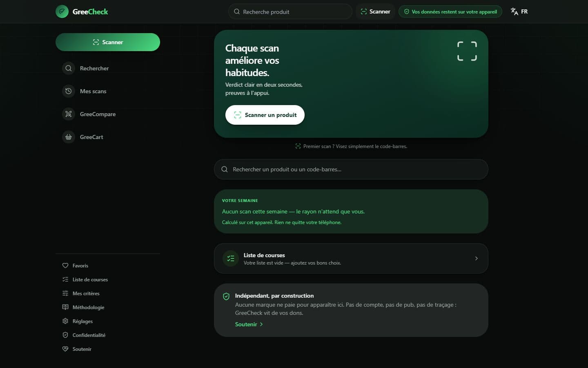
Task: Click the data privacy badge in header
Action: click(450, 11)
